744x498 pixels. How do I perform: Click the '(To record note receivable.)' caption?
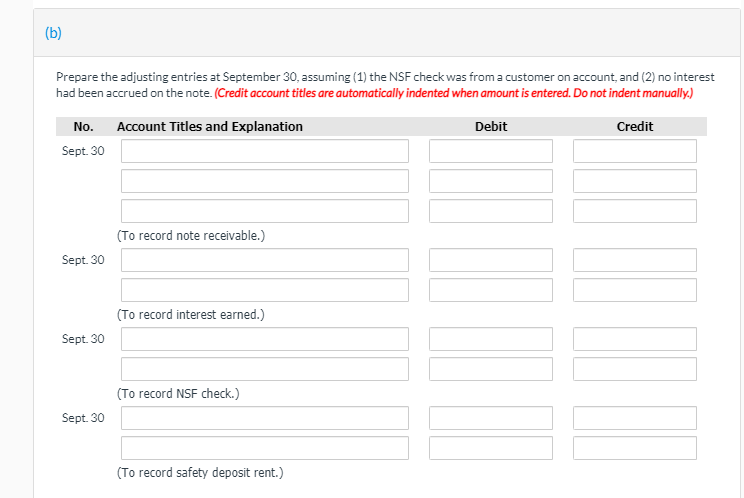pyautogui.click(x=191, y=236)
